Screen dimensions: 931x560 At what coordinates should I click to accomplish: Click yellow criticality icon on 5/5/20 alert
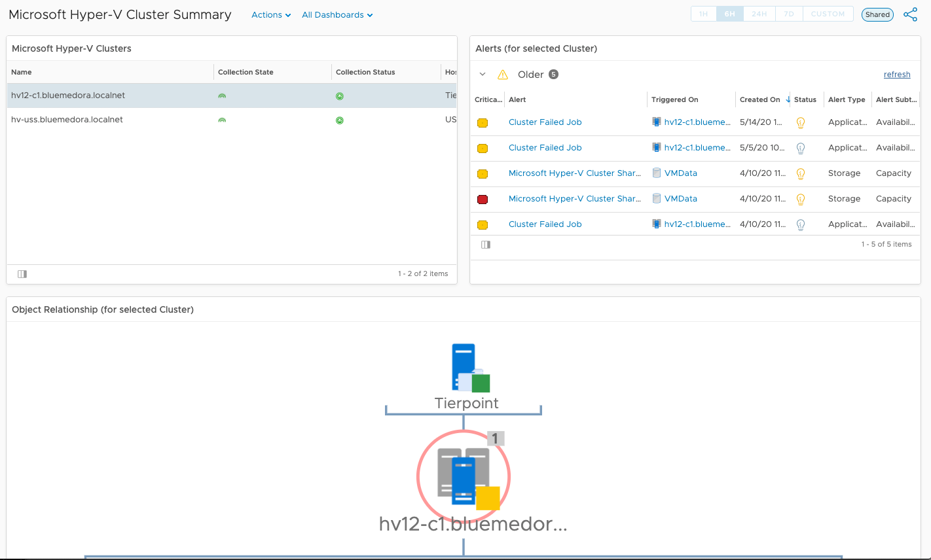483,149
